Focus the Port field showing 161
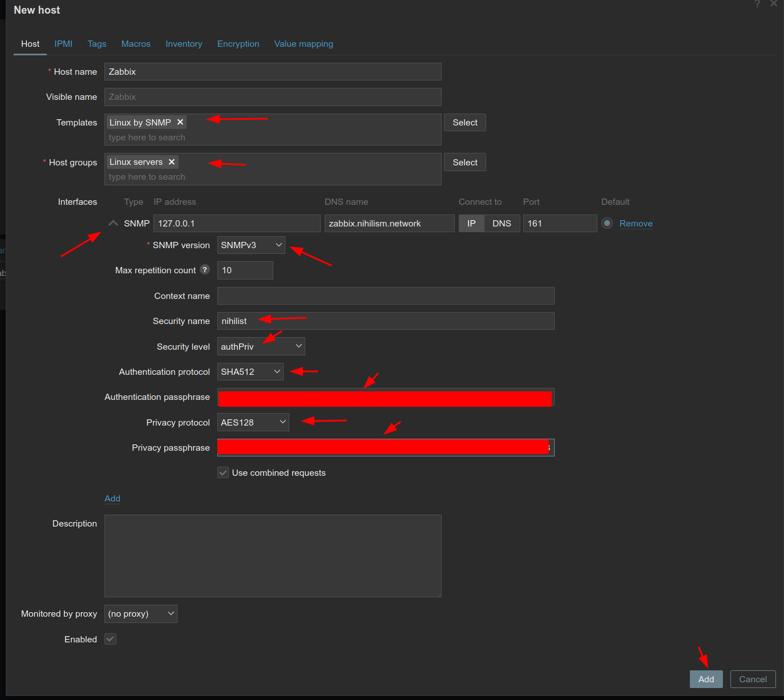This screenshot has height=700, width=784. tap(560, 223)
